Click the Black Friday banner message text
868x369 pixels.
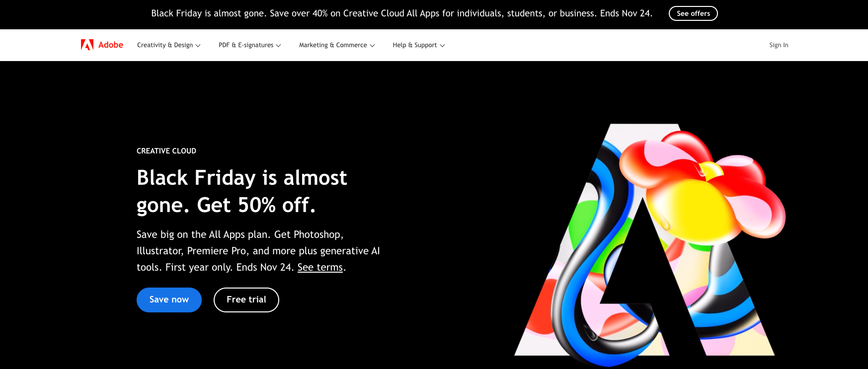pos(401,13)
